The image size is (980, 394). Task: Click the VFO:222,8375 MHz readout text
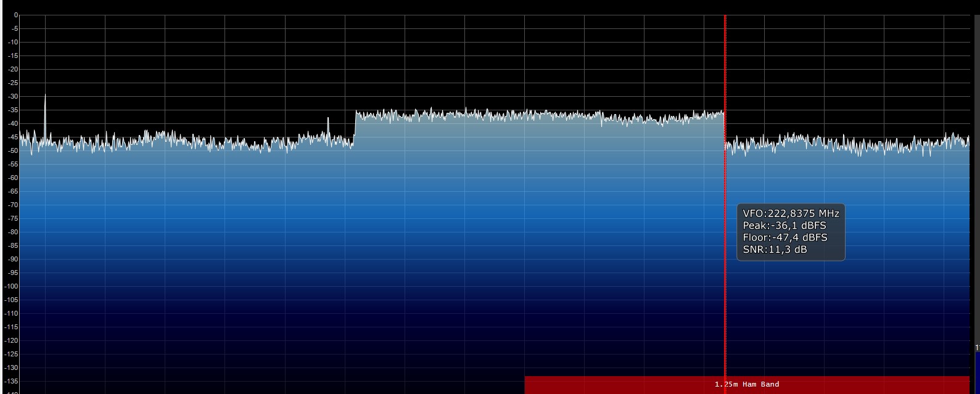[791, 213]
